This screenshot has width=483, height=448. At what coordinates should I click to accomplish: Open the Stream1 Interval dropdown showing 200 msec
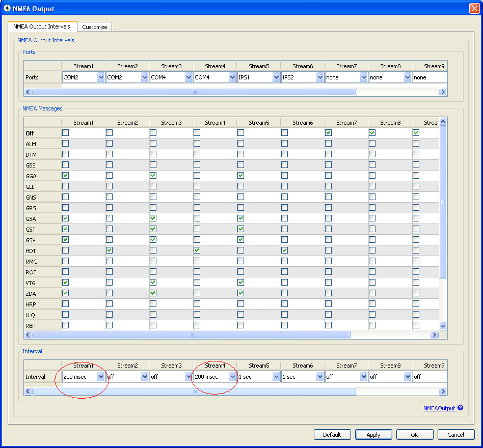pyautogui.click(x=100, y=377)
